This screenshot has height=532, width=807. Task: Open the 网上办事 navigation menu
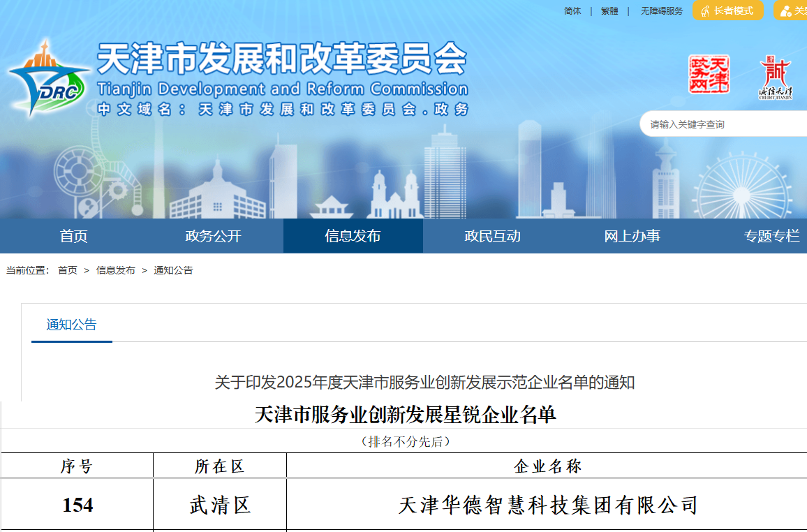632,236
